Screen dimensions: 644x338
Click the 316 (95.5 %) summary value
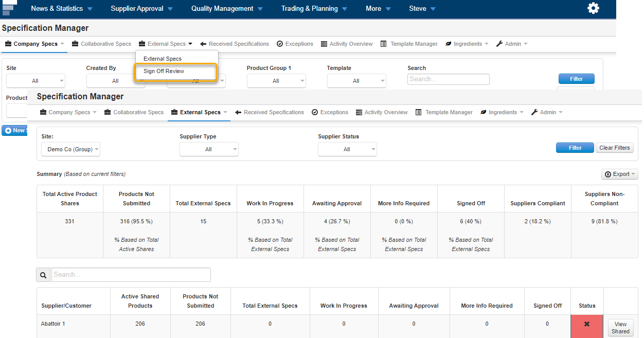(x=136, y=221)
